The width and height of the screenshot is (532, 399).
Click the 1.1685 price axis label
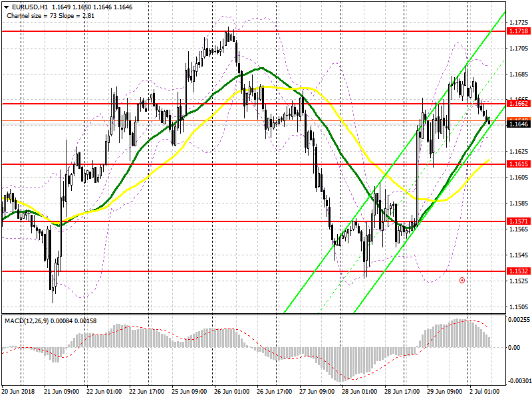tap(519, 74)
